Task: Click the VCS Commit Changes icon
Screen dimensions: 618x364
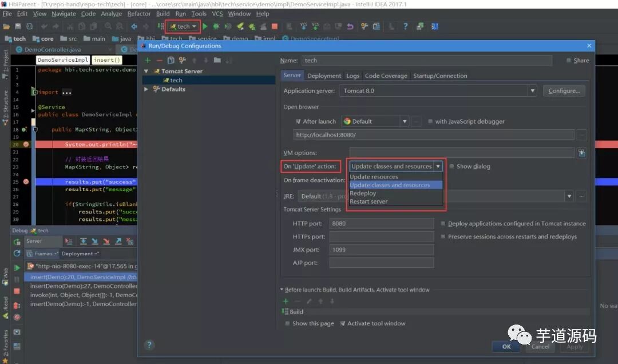Action: pos(315,26)
